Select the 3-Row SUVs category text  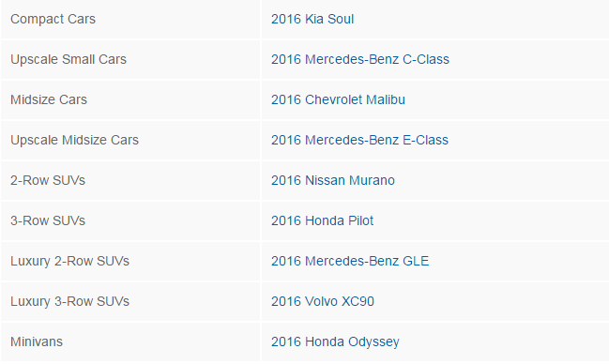click(47, 221)
